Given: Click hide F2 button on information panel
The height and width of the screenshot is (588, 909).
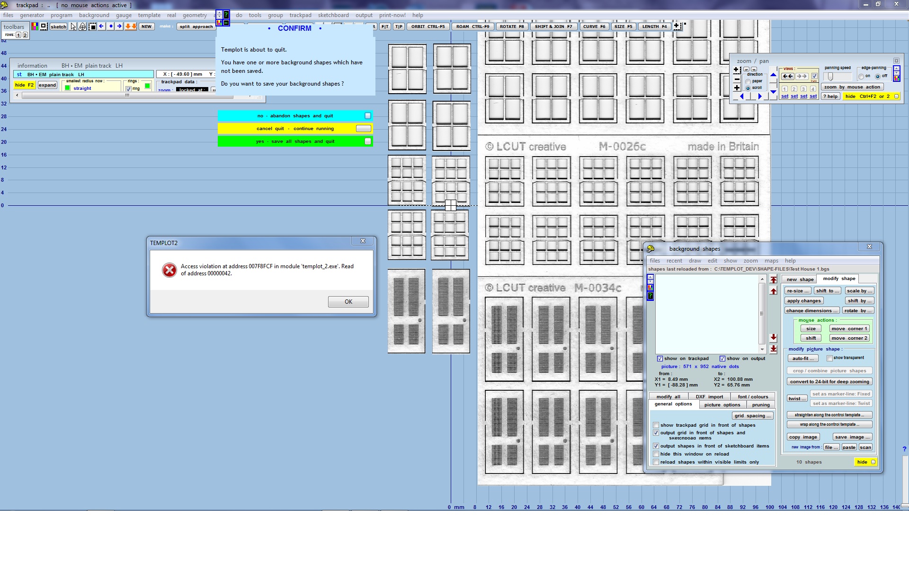Looking at the screenshot, I should pos(24,85).
